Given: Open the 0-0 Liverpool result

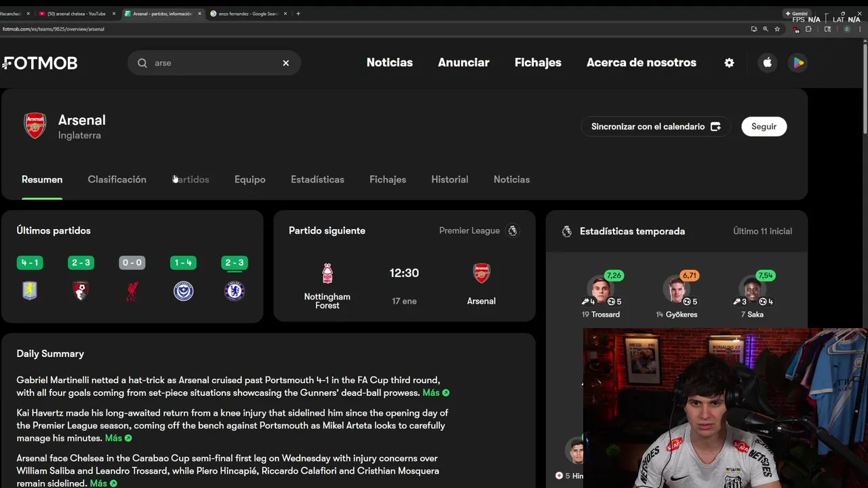Looking at the screenshot, I should pyautogui.click(x=132, y=263).
